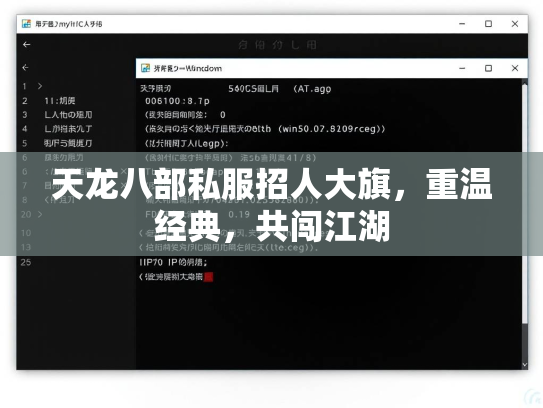Select the text "(AT.agp" on the first console line

point(312,89)
